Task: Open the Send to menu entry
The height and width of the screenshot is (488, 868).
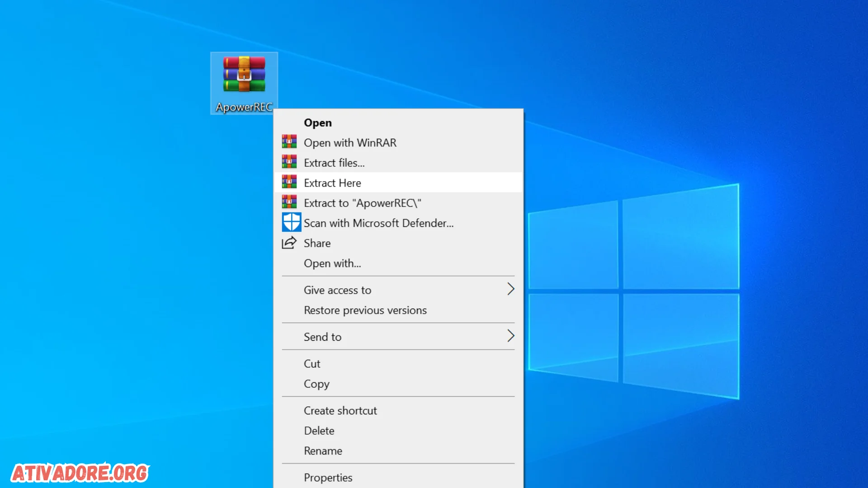Action: click(398, 337)
